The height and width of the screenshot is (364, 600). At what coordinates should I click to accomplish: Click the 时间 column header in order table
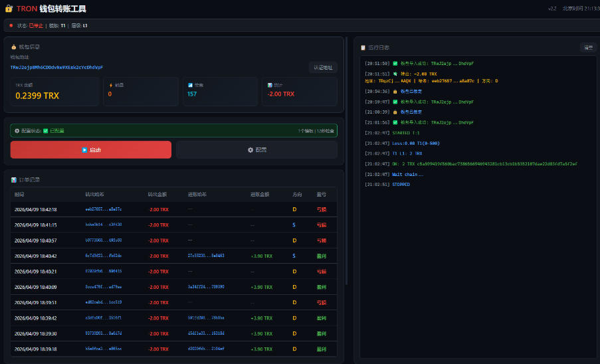coord(19,195)
